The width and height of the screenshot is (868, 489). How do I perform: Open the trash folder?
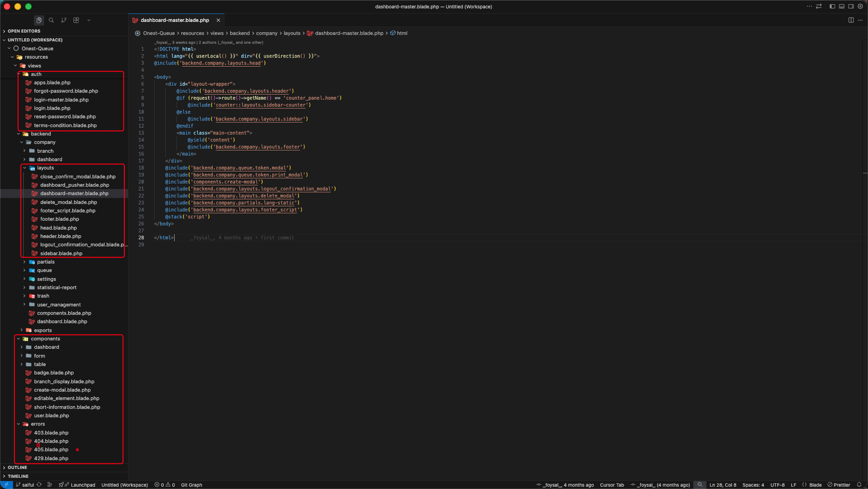point(43,296)
